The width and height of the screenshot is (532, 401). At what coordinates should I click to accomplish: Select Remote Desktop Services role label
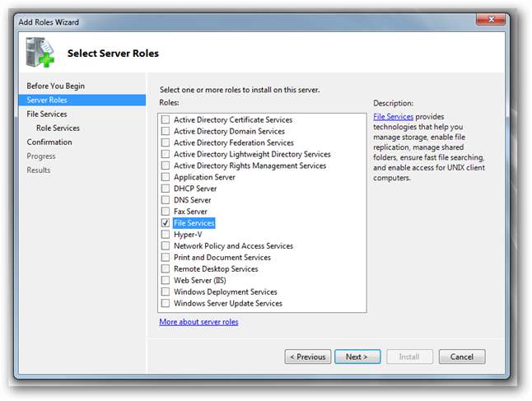click(x=216, y=268)
